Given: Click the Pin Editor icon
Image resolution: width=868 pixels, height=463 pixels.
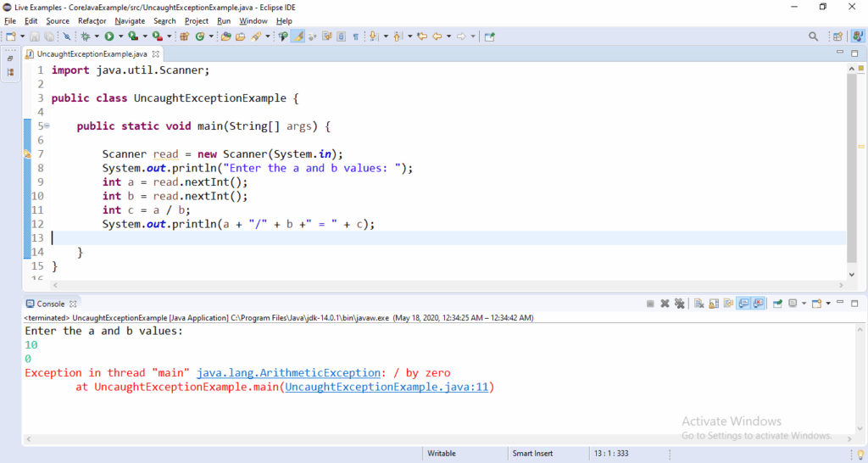Looking at the screenshot, I should [489, 36].
